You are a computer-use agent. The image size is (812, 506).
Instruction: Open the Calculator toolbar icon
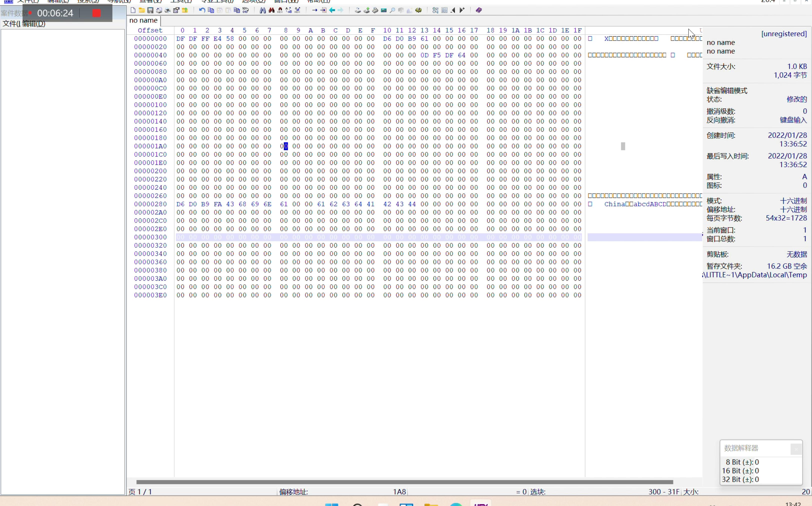click(x=383, y=10)
